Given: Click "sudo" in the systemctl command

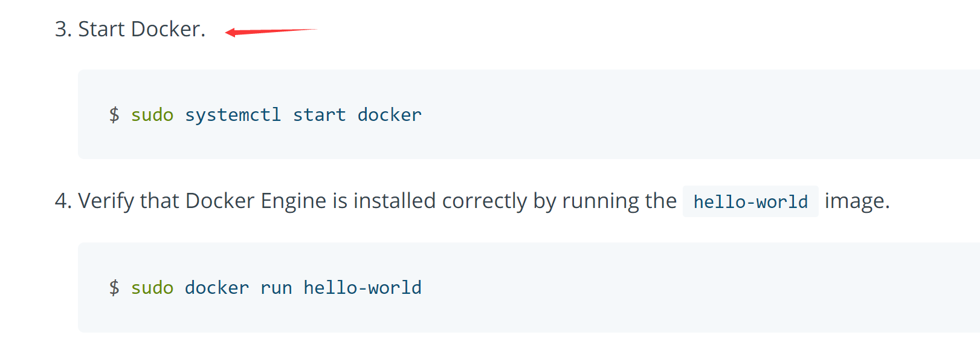Looking at the screenshot, I should point(152,115).
